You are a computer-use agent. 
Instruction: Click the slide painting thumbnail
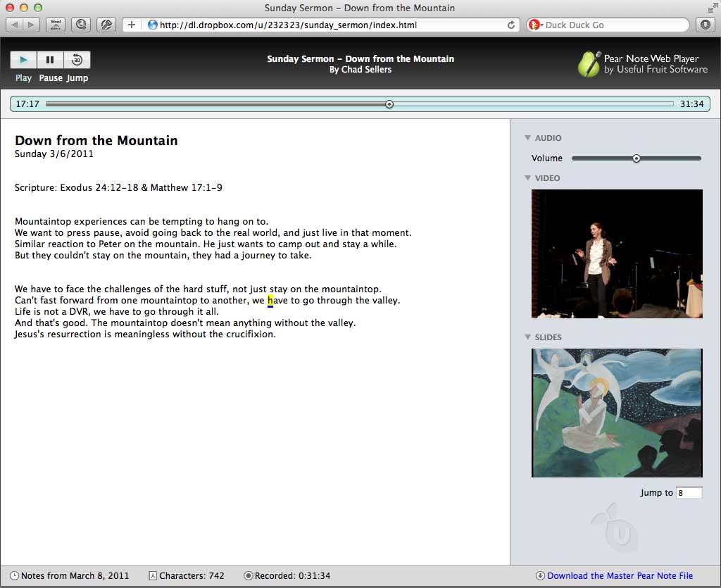(617, 413)
